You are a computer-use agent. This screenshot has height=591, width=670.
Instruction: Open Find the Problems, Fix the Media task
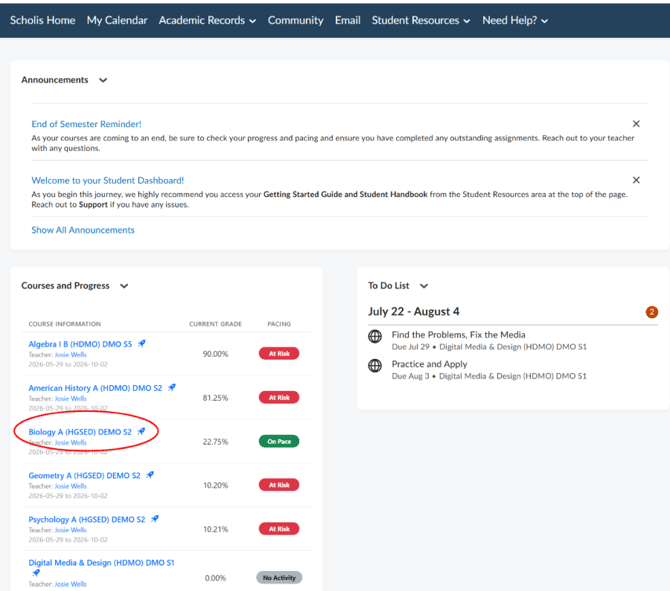[458, 335]
